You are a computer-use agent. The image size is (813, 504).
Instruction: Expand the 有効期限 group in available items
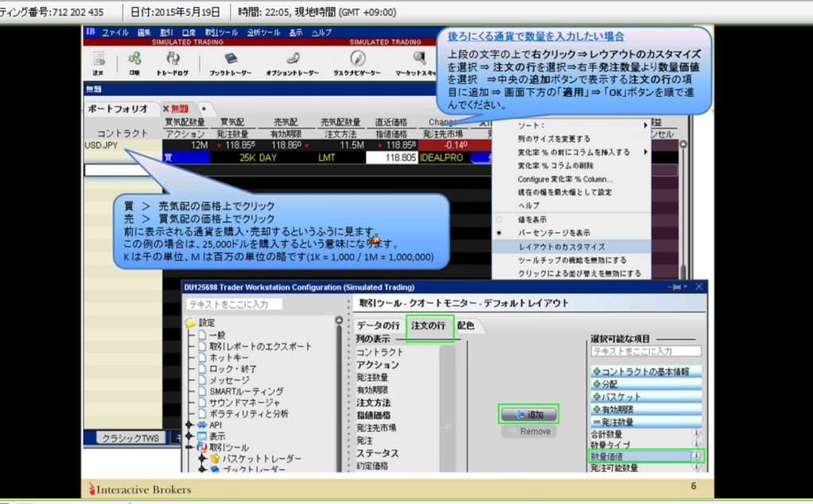click(596, 410)
